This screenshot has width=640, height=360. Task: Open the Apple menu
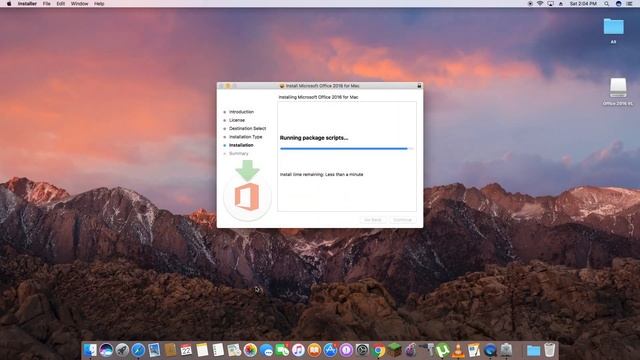[9, 4]
